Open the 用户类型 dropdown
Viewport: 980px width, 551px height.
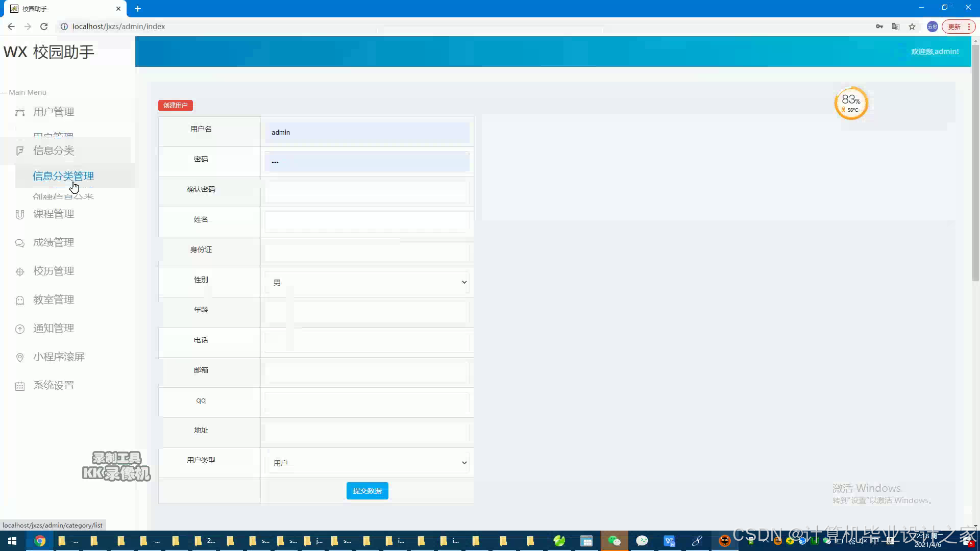pos(367,463)
